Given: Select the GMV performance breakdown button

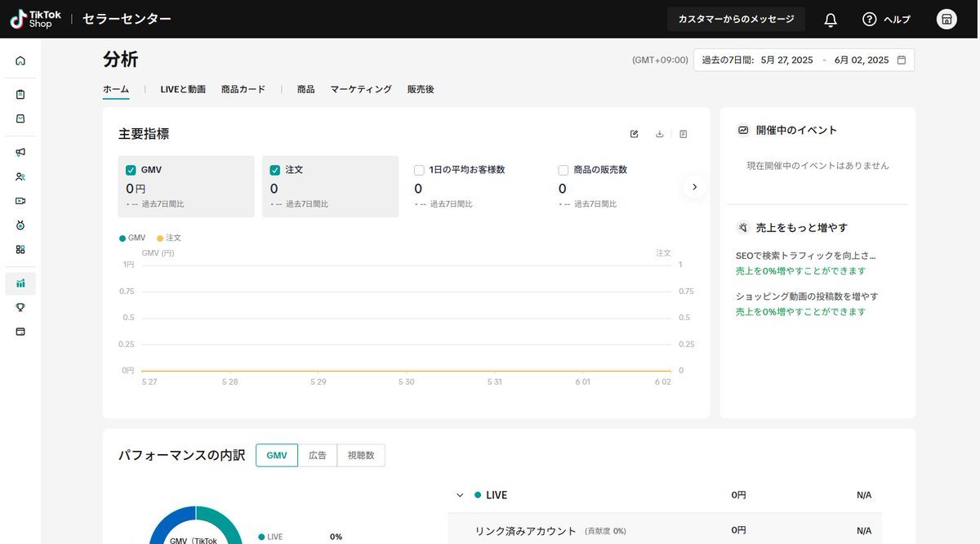Looking at the screenshot, I should click(277, 456).
